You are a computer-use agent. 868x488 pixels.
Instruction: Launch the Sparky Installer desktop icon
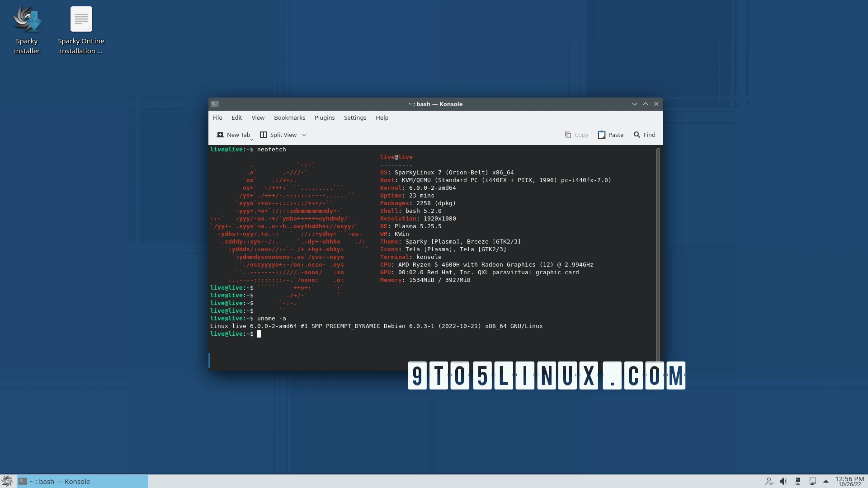pyautogui.click(x=27, y=20)
